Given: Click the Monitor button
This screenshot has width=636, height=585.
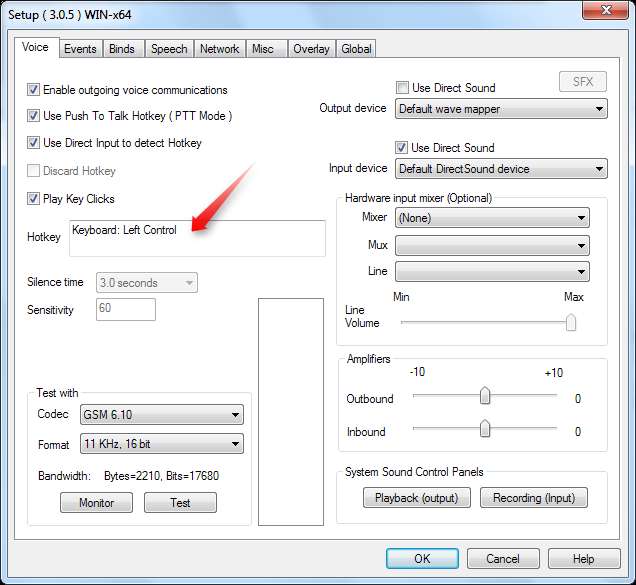Looking at the screenshot, I should pos(97,503).
